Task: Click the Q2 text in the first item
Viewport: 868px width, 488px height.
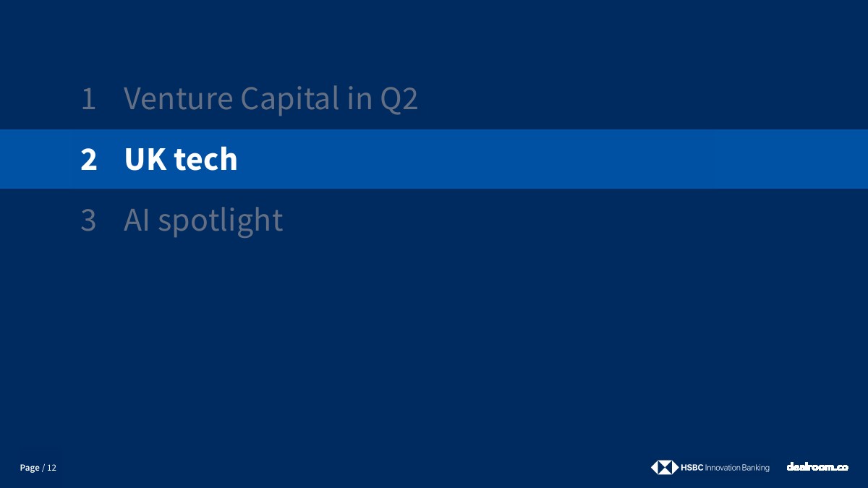Action: point(399,98)
